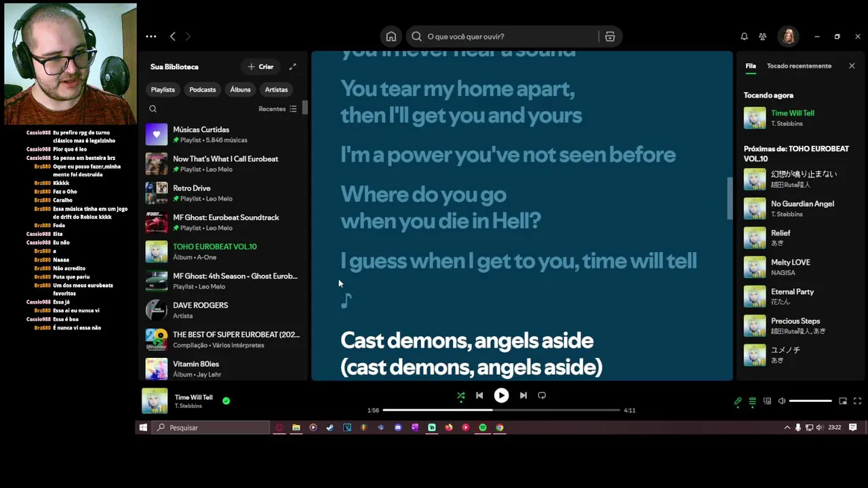Toggle the queue icon in player bar

click(x=752, y=401)
